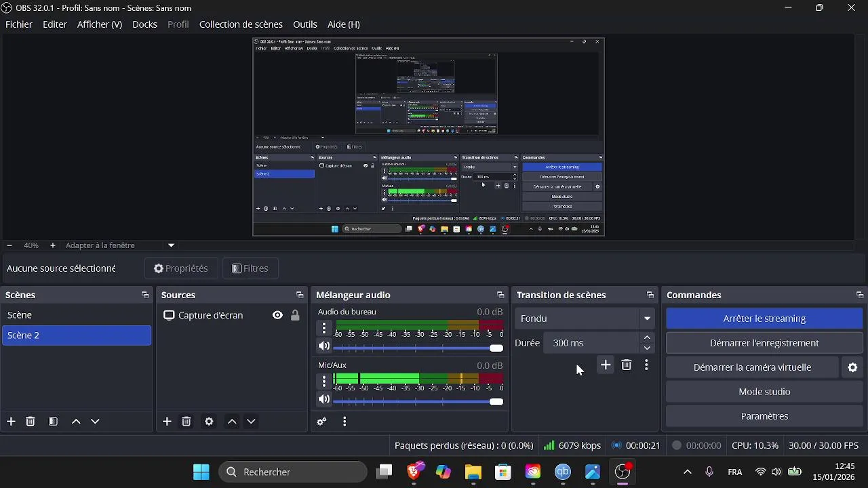Adjust Audio du bureau volume slider
The width and height of the screenshot is (868, 488).
[418, 348]
